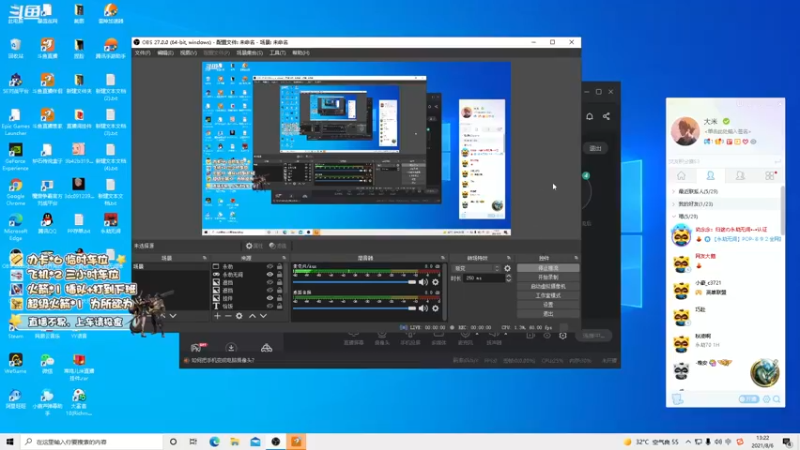Mute the 麦克风/Aux audio track
Viewport: 800px width, 450px height.
coord(423,282)
